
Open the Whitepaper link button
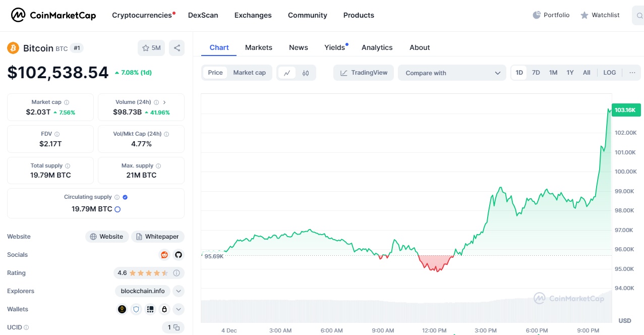pyautogui.click(x=158, y=237)
